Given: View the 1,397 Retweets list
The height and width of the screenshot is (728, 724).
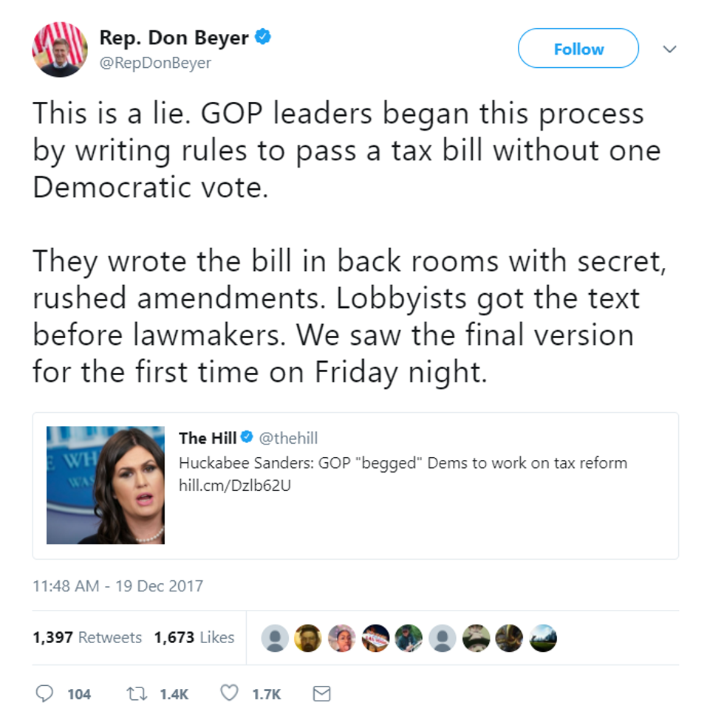Looking at the screenshot, I should pyautogui.click(x=87, y=637).
